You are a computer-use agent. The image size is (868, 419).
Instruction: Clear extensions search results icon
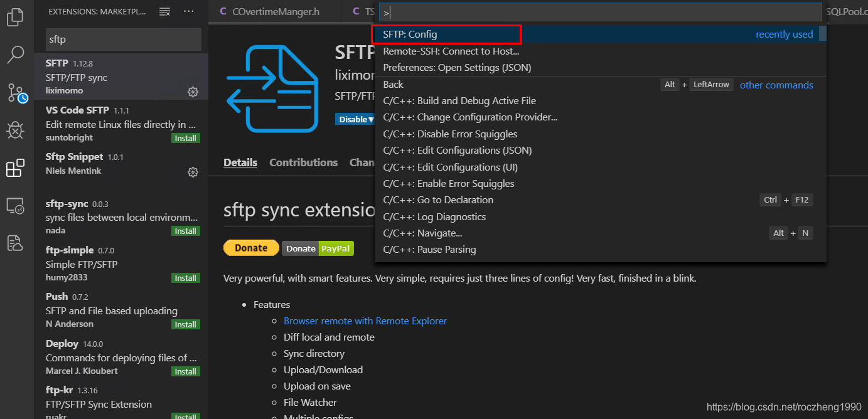click(x=164, y=11)
